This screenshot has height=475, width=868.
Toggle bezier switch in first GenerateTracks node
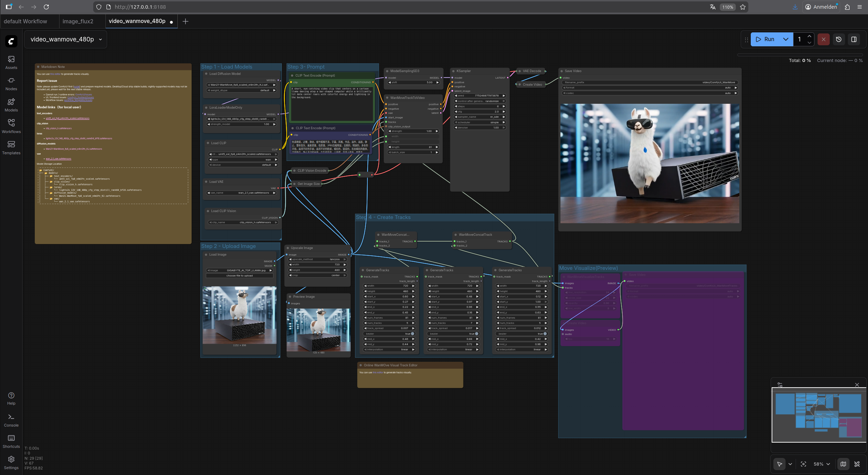(x=412, y=334)
